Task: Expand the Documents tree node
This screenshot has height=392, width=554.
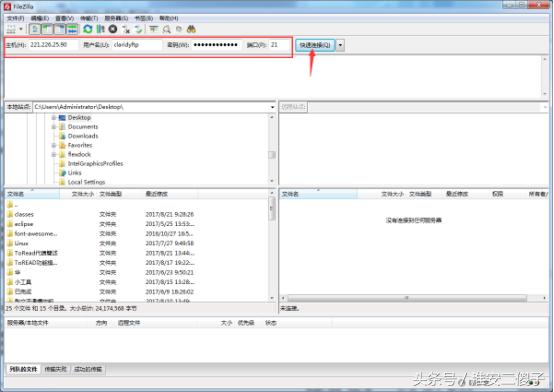Action: (54, 127)
